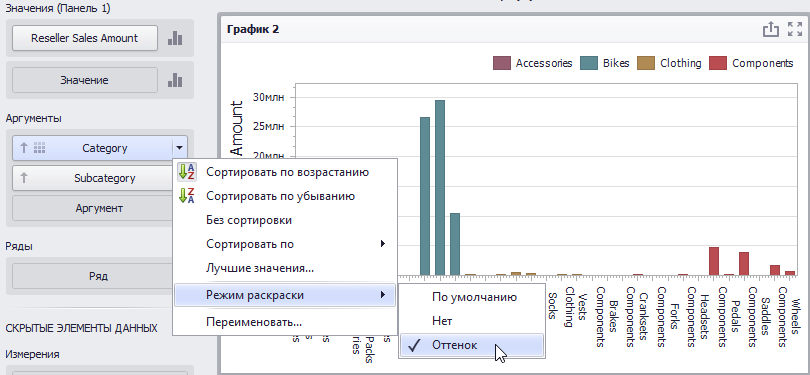Click the export icon of График 2
The width and height of the screenshot is (810, 375).
click(x=770, y=29)
